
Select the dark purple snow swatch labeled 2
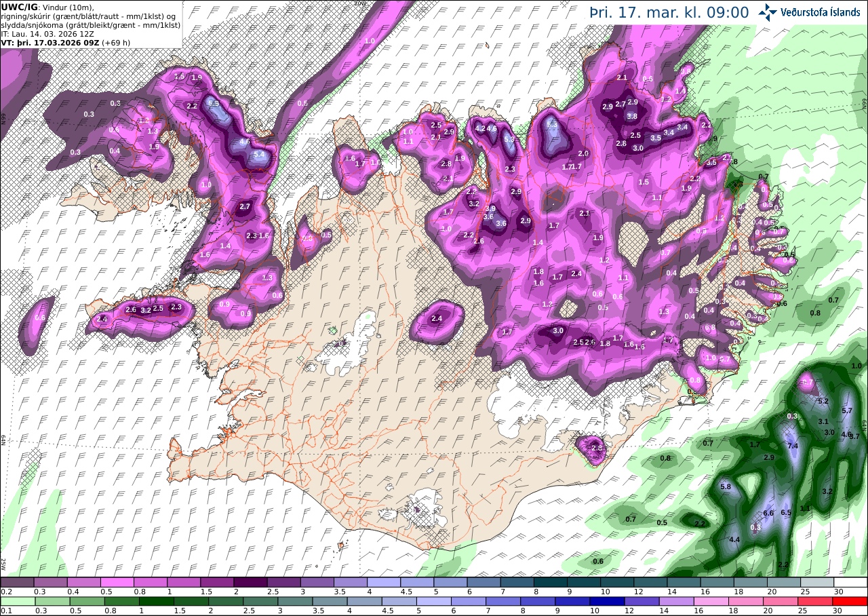pos(250,582)
